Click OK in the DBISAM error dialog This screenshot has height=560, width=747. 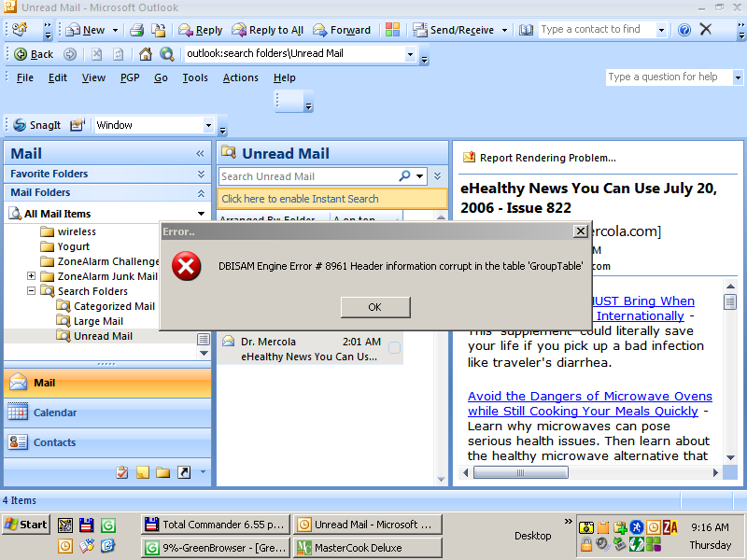click(x=374, y=307)
